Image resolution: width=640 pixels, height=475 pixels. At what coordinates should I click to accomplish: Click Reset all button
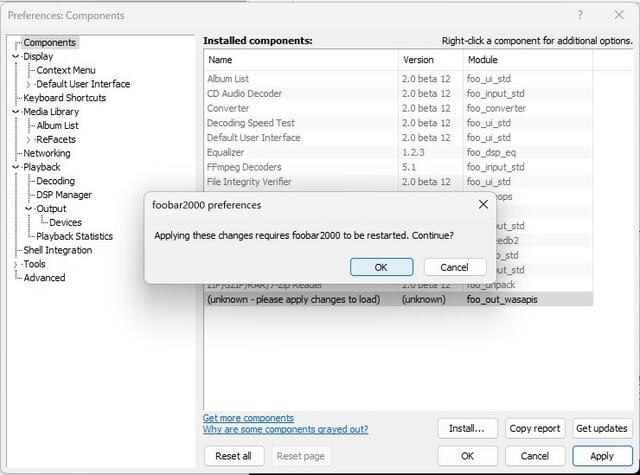pos(233,456)
